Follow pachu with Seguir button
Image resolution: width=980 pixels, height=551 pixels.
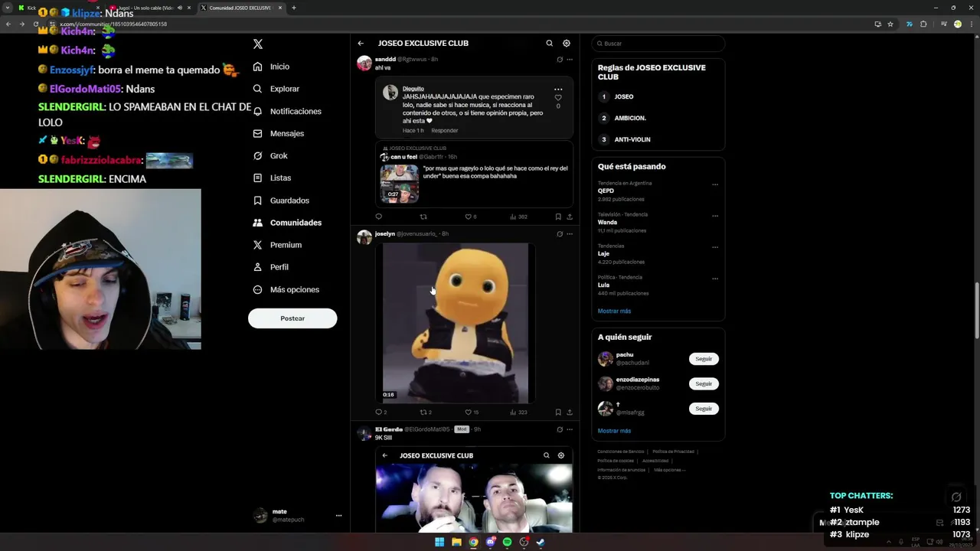pyautogui.click(x=704, y=359)
